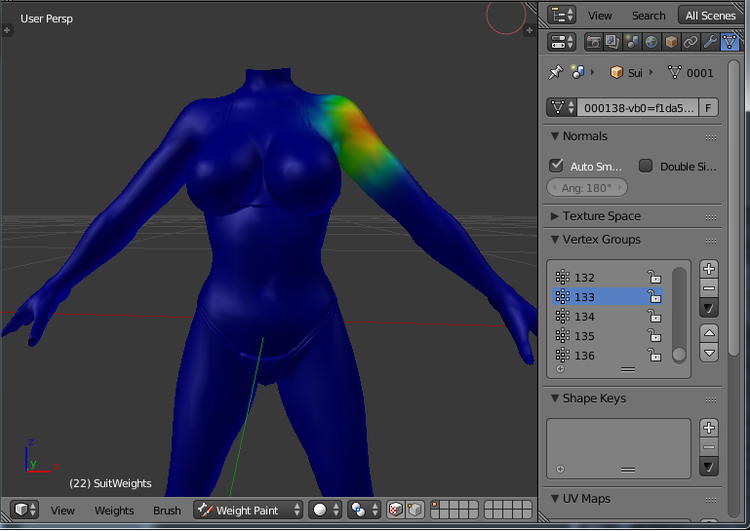Click the Ang: 180° angle field
Viewport: 750px width, 531px height.
pos(587,188)
